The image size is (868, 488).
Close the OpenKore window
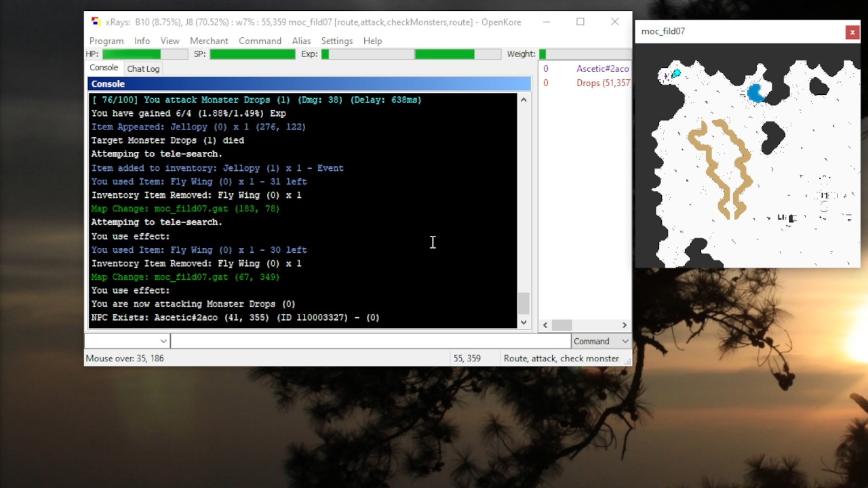click(x=615, y=22)
